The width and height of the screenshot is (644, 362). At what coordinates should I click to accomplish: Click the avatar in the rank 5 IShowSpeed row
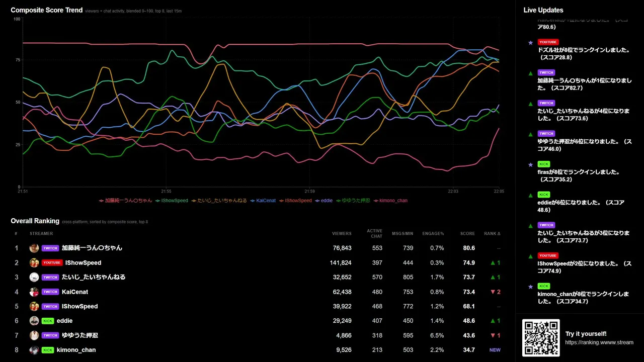pos(34,306)
